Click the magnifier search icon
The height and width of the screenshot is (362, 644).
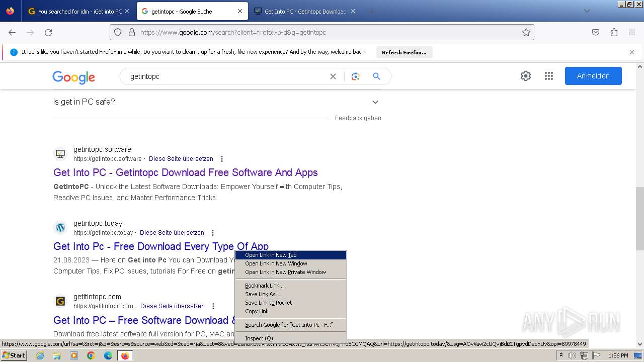pyautogui.click(x=376, y=76)
